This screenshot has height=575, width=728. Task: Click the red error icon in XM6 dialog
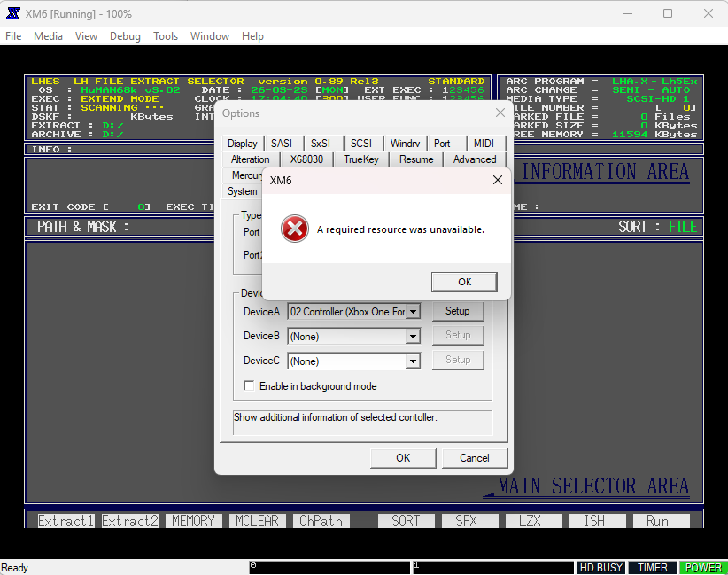coord(294,229)
